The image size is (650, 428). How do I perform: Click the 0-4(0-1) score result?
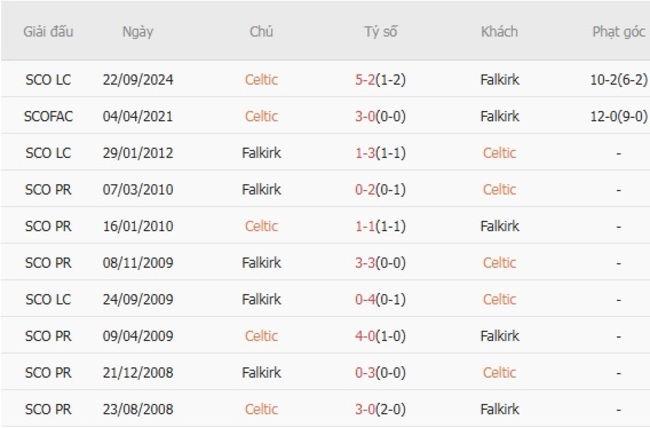[x=380, y=299]
